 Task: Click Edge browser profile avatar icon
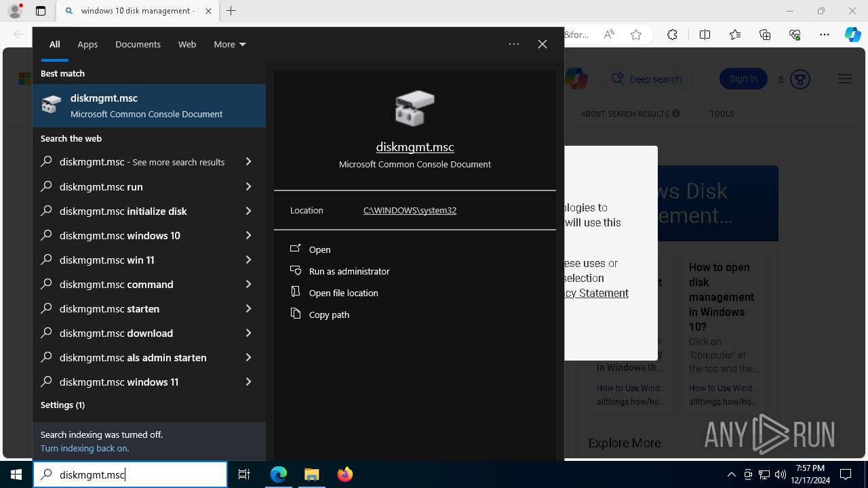click(15, 11)
